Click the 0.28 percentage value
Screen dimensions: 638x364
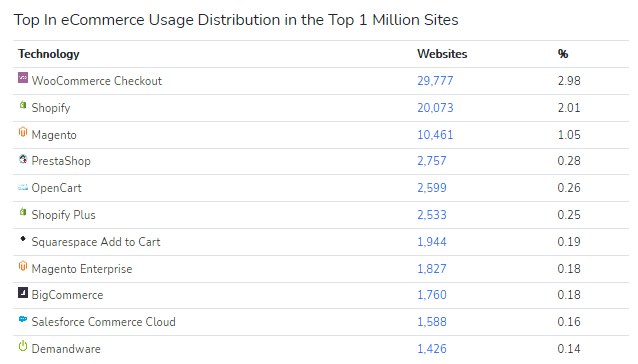[x=569, y=161]
